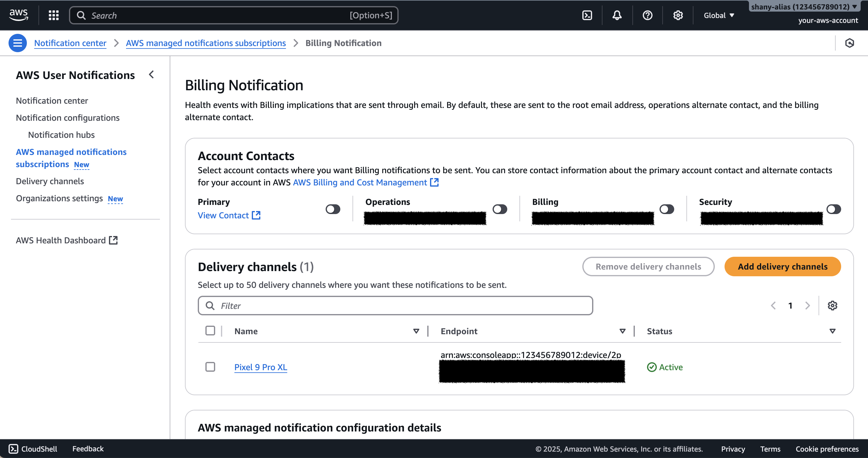Click the Add delivery channels button
This screenshot has height=458, width=868.
[x=783, y=267]
